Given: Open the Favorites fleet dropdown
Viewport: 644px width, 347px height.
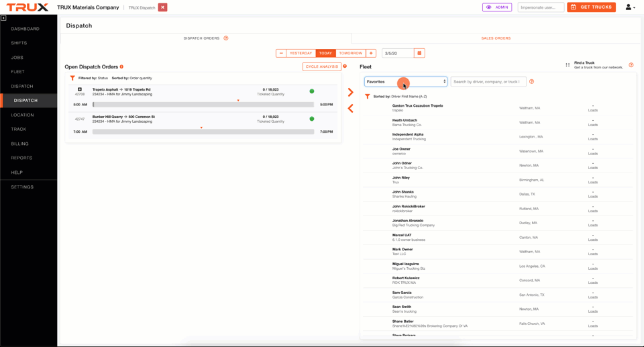Looking at the screenshot, I should click(406, 82).
